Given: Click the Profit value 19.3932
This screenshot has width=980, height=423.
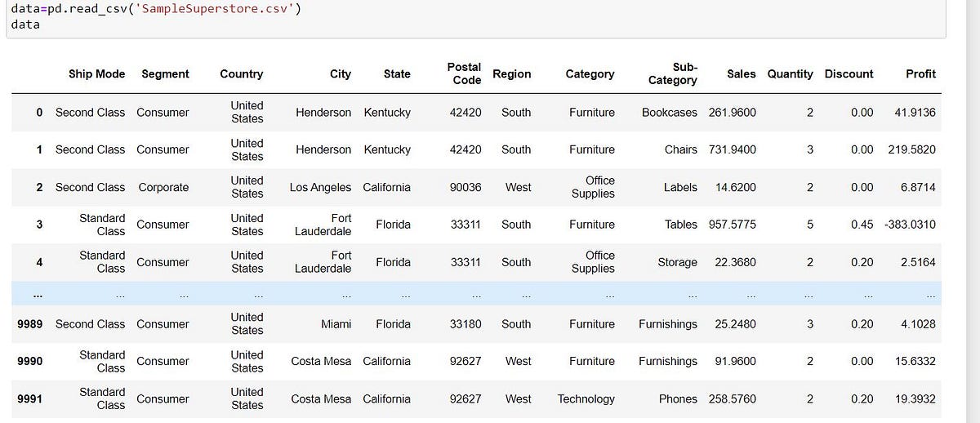Looking at the screenshot, I should [915, 399].
